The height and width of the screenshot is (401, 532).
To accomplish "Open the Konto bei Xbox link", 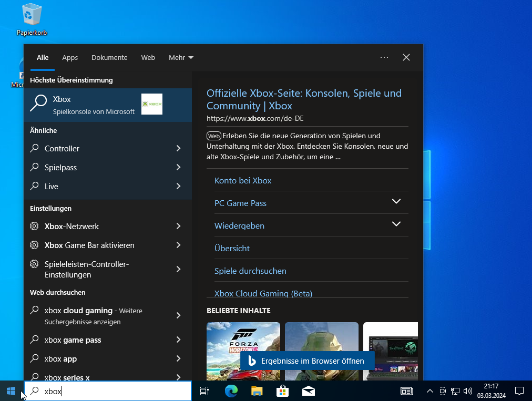I will pyautogui.click(x=243, y=180).
